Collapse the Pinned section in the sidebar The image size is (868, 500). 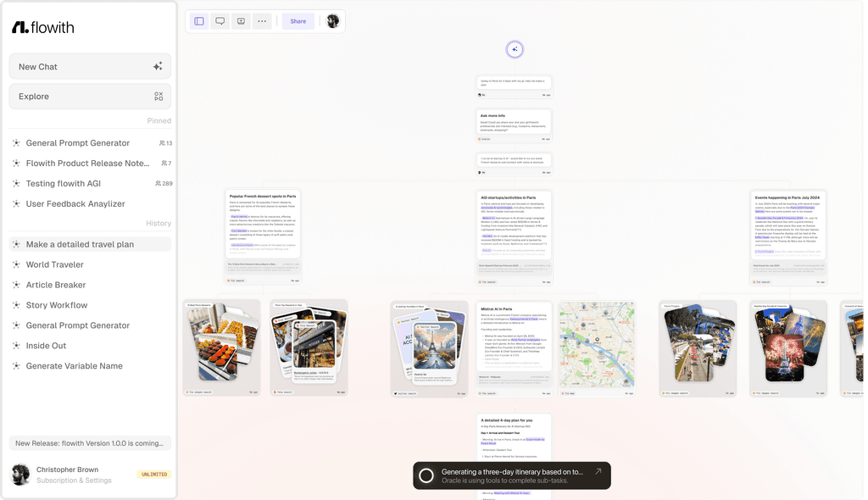(x=159, y=120)
